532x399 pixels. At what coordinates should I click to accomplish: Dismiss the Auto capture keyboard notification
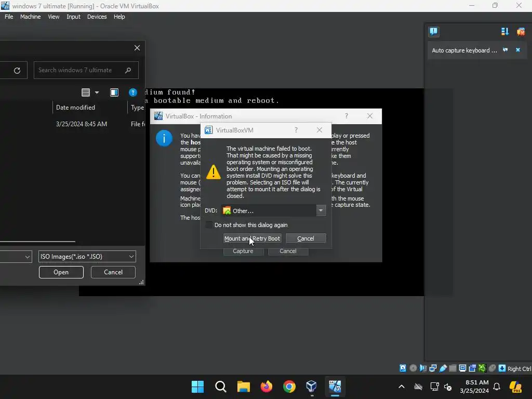tap(518, 50)
